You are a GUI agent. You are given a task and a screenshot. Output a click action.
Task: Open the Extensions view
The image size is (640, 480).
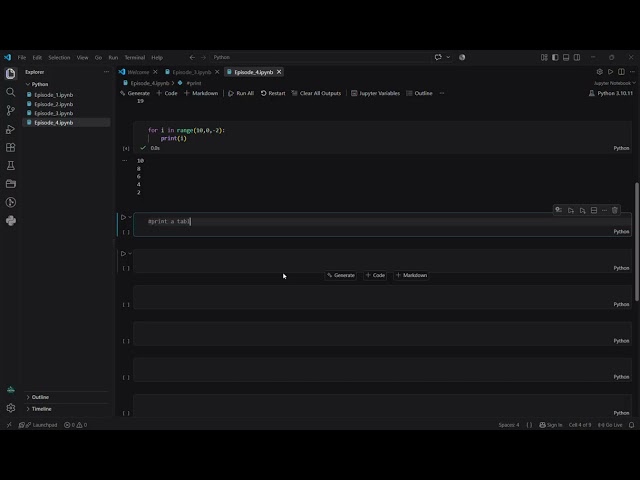click(11, 147)
